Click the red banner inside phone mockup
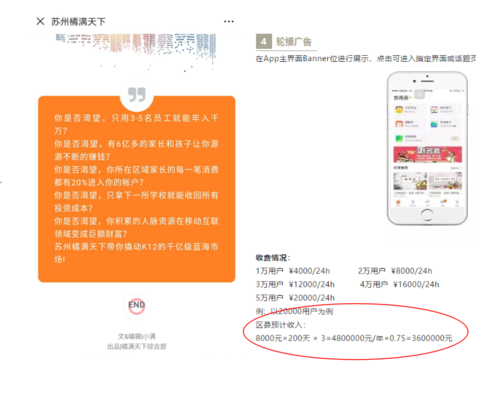This screenshot has width=500, height=394. [x=428, y=154]
